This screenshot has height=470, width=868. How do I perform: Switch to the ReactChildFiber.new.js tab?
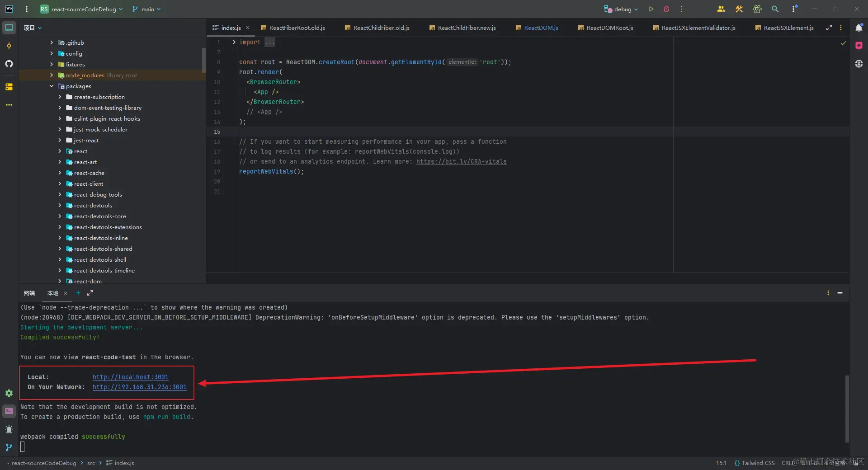[x=462, y=28]
